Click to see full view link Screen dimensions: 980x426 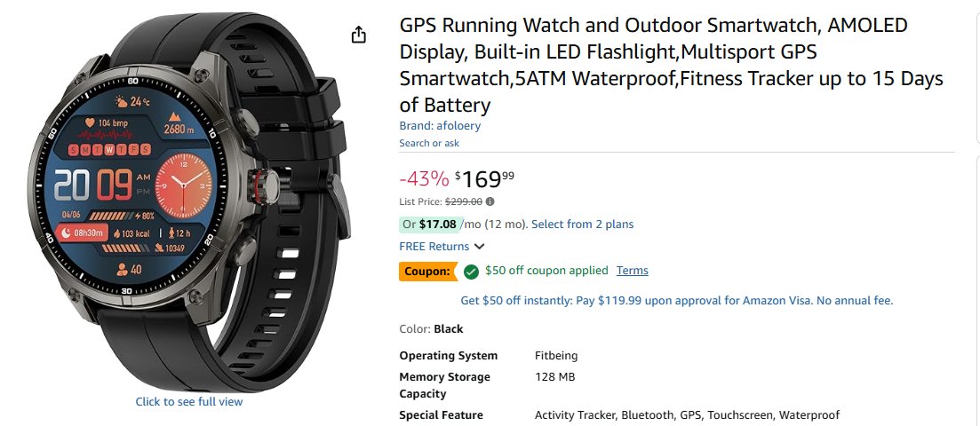coord(188,402)
